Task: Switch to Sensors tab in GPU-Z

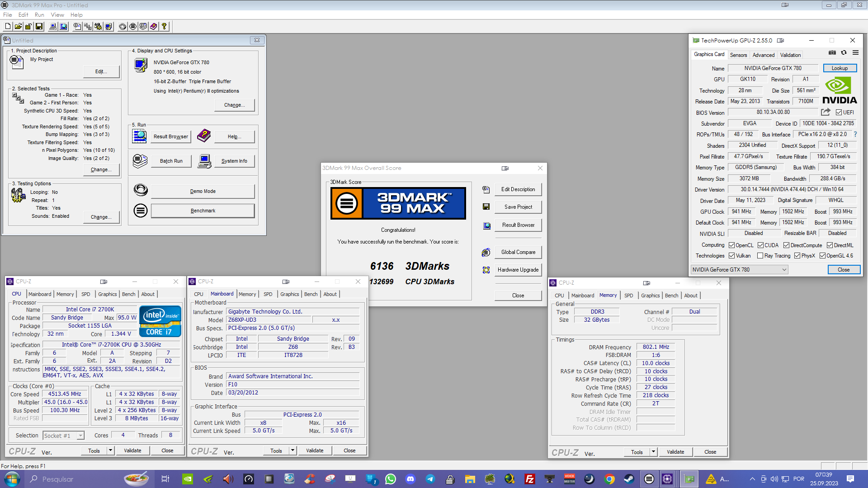Action: click(738, 55)
